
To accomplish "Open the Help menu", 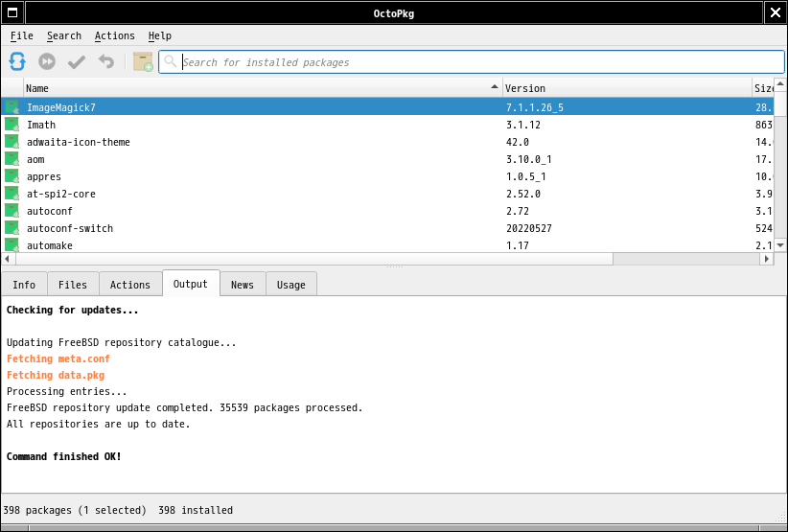I will tap(159, 35).
